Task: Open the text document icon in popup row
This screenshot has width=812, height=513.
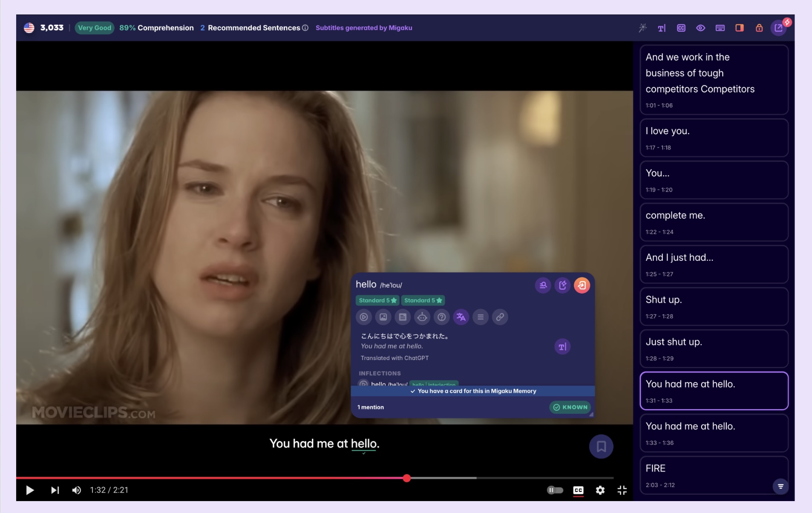Action: click(403, 317)
